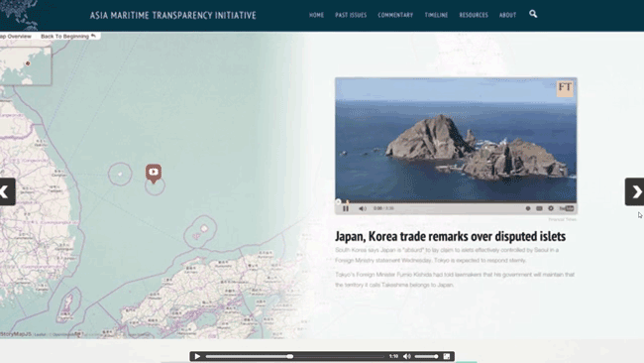Image resolution: width=644 pixels, height=363 pixels.
Task: Click the video marker pin on the map
Action: 154,174
